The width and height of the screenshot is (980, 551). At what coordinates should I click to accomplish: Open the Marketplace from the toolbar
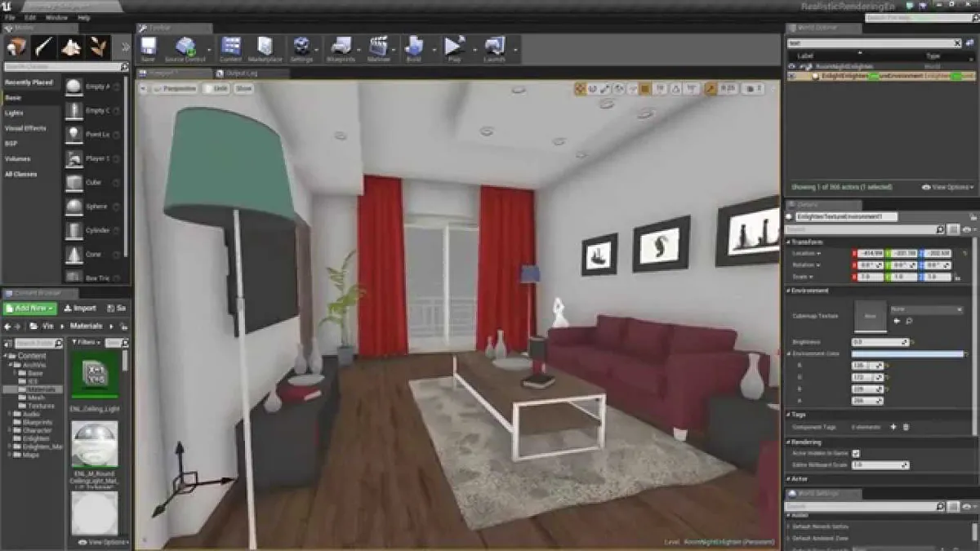coord(265,49)
